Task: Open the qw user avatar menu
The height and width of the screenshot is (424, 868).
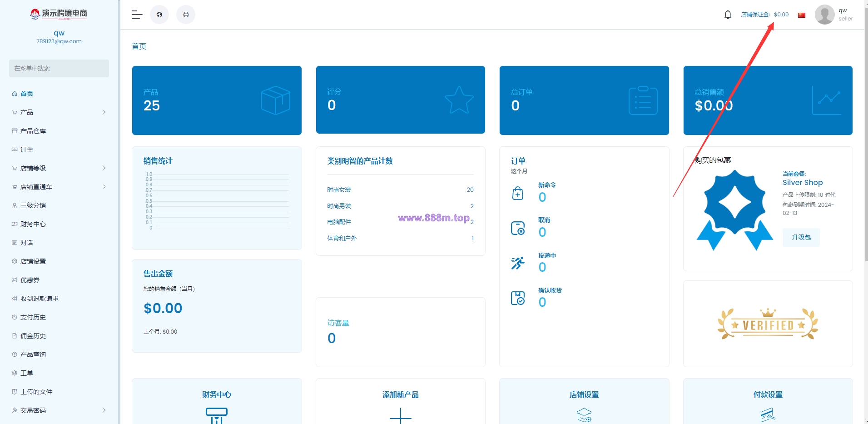Action: click(x=824, y=15)
